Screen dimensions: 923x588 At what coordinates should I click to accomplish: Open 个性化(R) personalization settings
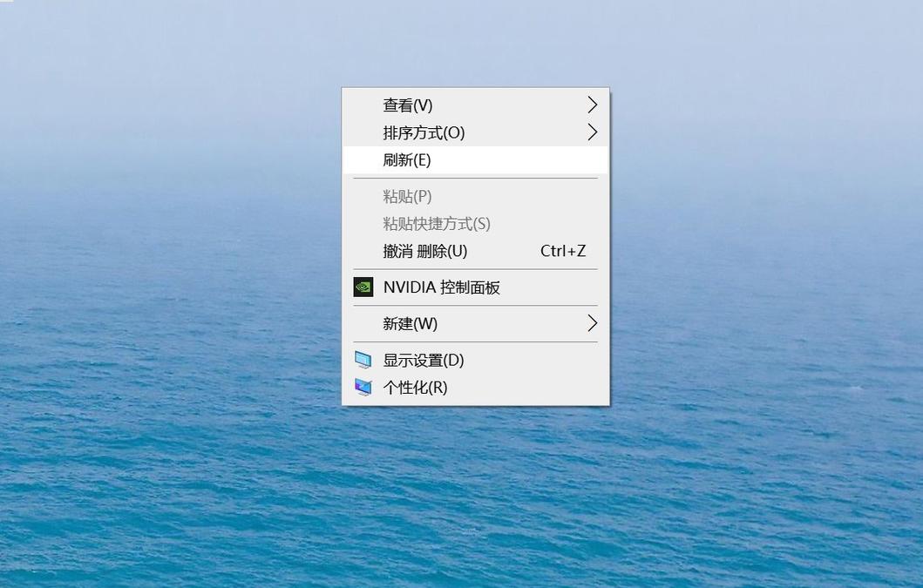point(476,388)
